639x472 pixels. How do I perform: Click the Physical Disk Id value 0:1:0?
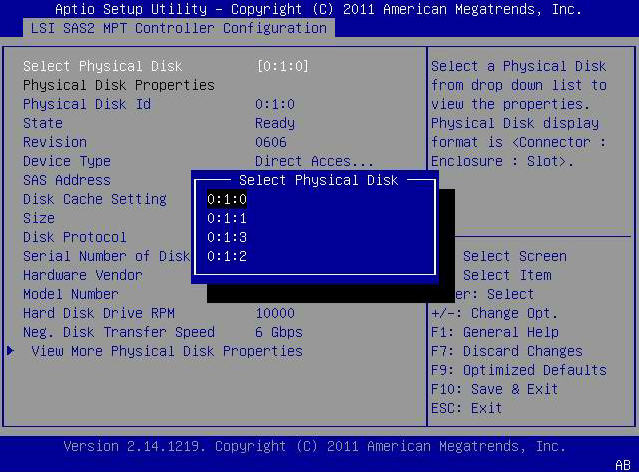[275, 104]
